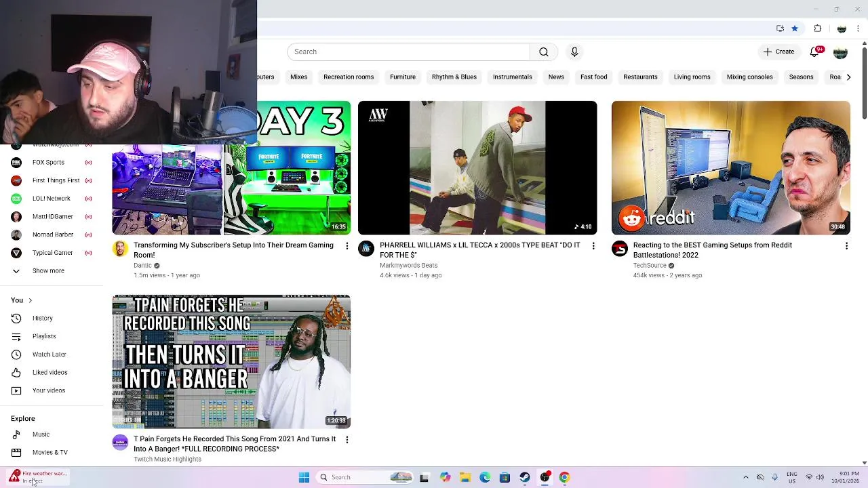Open Liked videos thumbs-up icon
The height and width of the screenshot is (488, 868).
click(x=16, y=372)
